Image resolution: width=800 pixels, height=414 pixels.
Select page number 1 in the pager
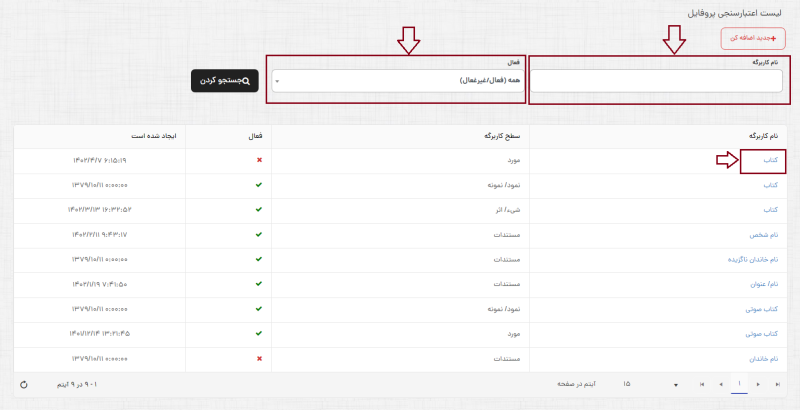(x=740, y=384)
